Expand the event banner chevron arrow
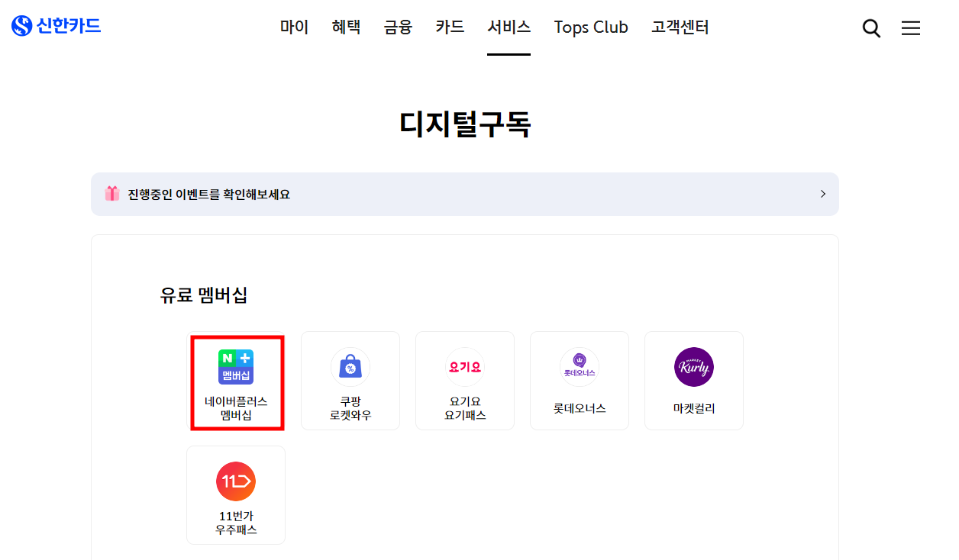The width and height of the screenshot is (959, 560). pyautogui.click(x=823, y=194)
